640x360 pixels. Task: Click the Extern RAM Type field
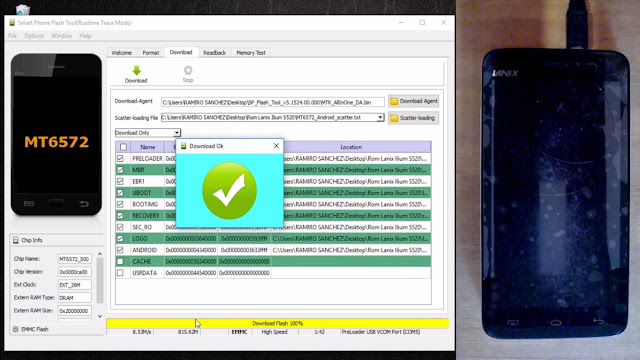coord(75,298)
